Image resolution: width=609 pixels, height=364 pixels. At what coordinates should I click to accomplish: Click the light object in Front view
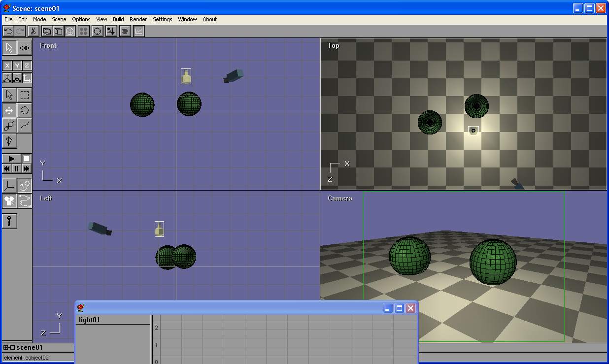[186, 76]
